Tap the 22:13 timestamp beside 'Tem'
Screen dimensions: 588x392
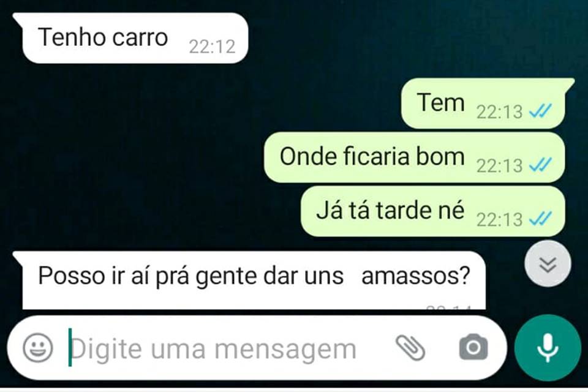tap(499, 112)
